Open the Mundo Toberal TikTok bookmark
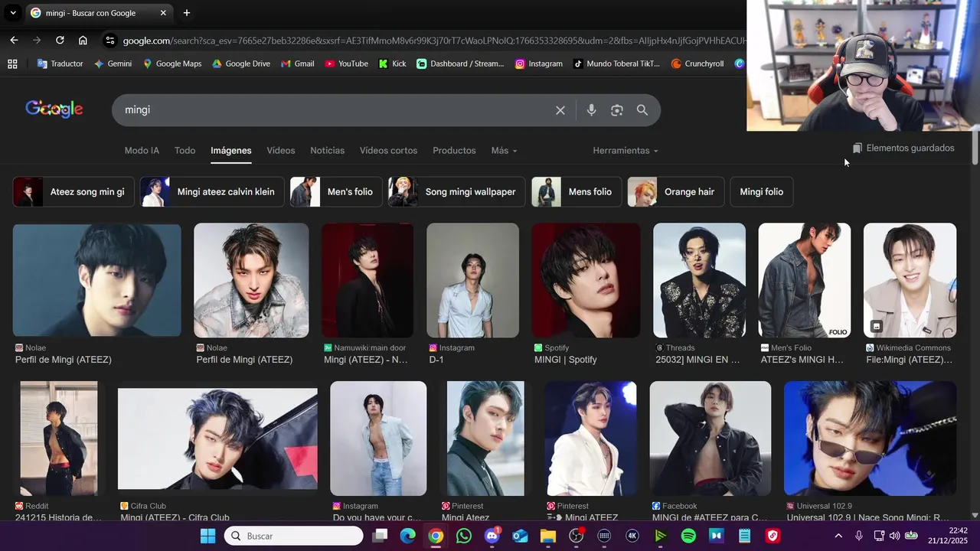 click(x=616, y=64)
